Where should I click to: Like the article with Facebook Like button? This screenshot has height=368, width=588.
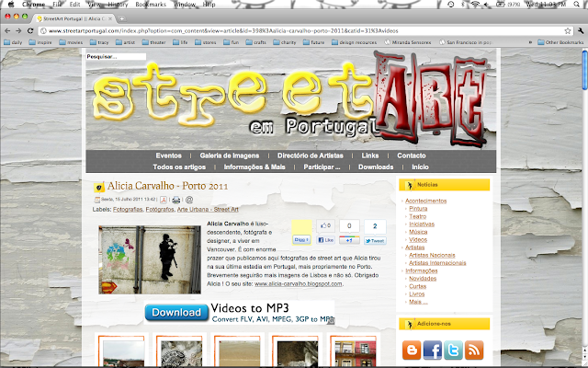[x=326, y=240]
